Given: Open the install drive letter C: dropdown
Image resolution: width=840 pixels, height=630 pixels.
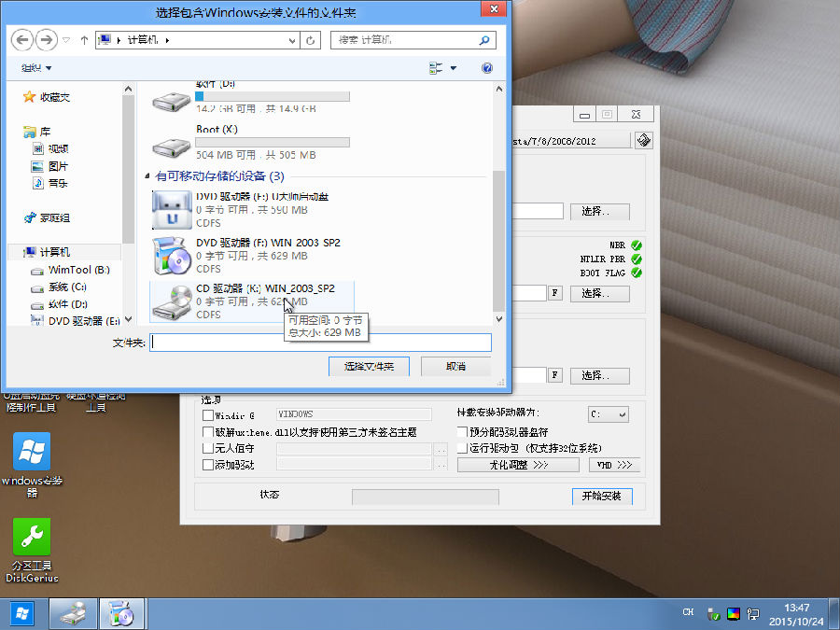Looking at the screenshot, I should (x=608, y=414).
